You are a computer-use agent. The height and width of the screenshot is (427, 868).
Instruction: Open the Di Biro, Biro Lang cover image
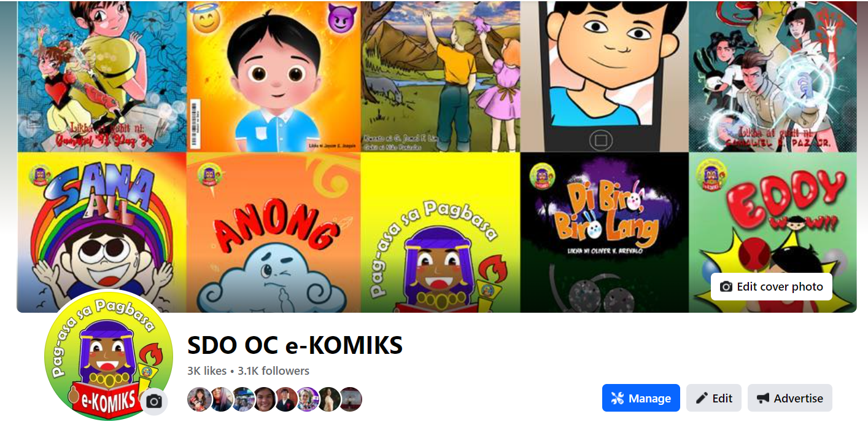tap(605, 232)
